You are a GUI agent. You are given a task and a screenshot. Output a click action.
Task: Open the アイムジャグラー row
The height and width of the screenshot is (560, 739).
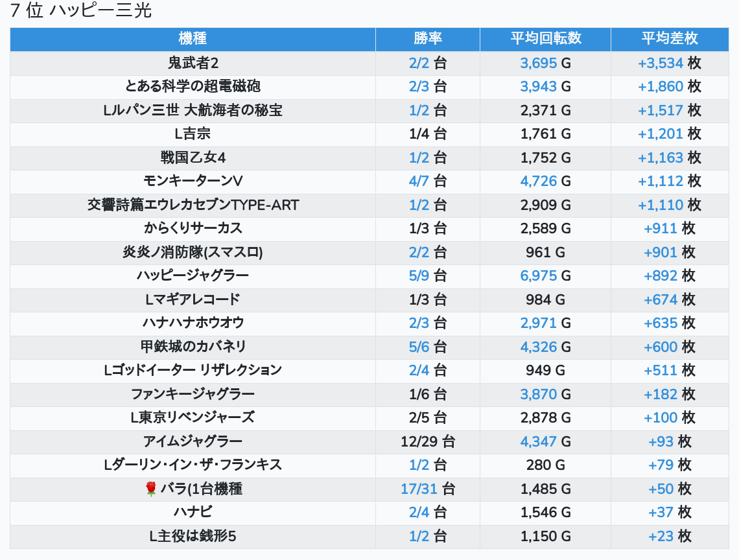click(x=193, y=441)
